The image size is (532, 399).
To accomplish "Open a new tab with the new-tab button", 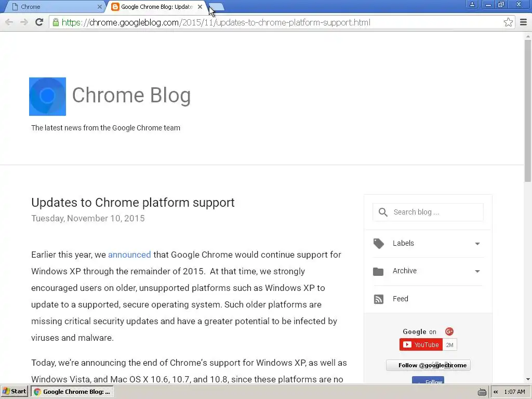I will pos(217,7).
